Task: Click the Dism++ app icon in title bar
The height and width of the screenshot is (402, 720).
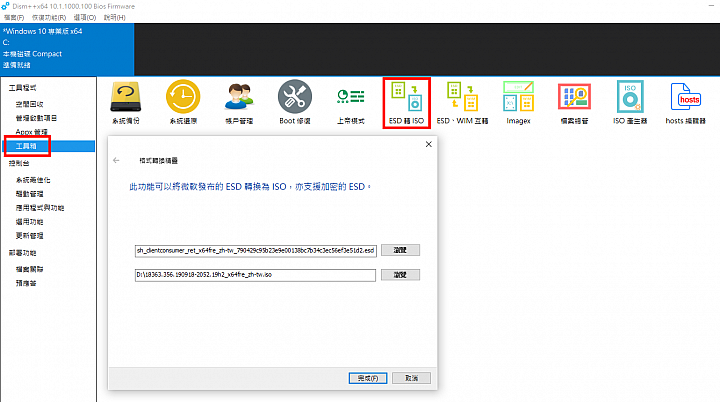Action: click(5, 6)
